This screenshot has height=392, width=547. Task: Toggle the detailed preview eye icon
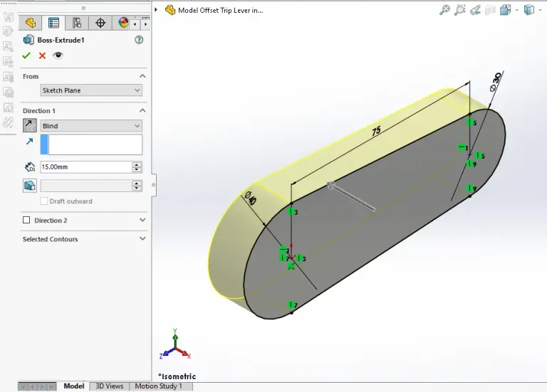[58, 55]
